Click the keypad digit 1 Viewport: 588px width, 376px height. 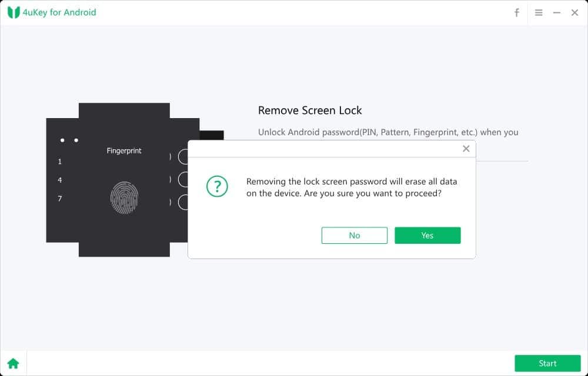point(60,162)
